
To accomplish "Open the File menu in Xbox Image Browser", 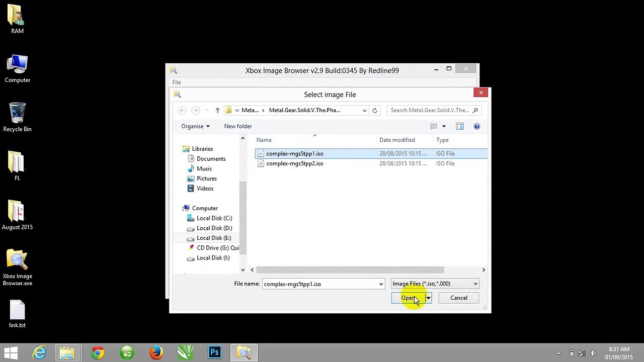I will pyautogui.click(x=177, y=82).
